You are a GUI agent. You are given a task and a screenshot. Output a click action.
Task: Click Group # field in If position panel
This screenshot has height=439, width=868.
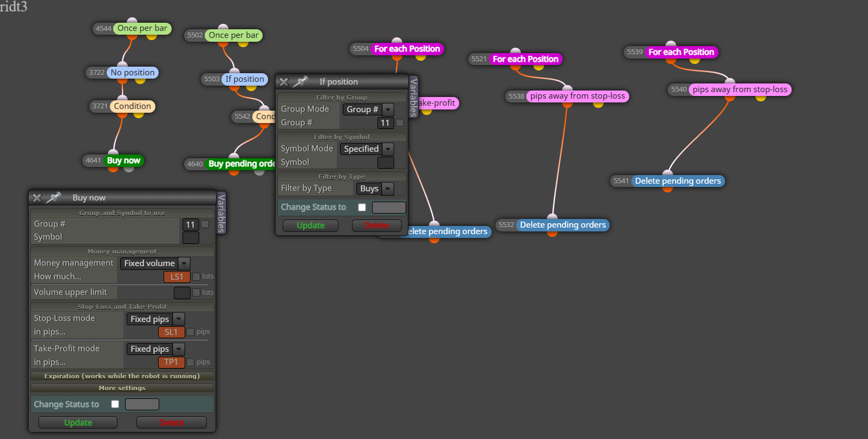[385, 123]
